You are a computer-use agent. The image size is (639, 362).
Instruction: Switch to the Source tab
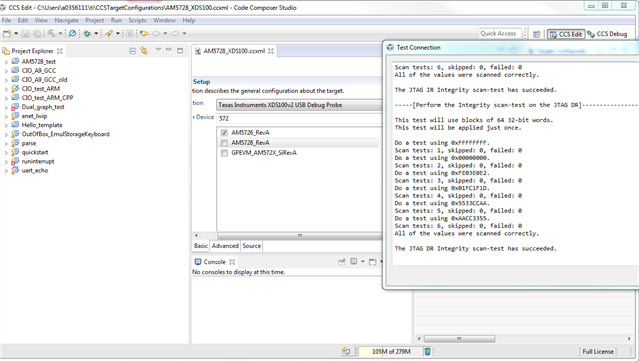[x=251, y=246]
